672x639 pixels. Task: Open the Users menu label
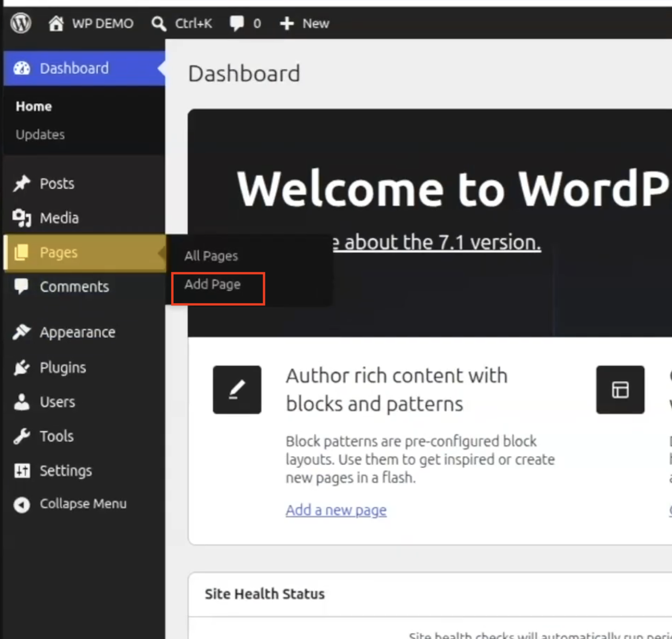point(57,402)
